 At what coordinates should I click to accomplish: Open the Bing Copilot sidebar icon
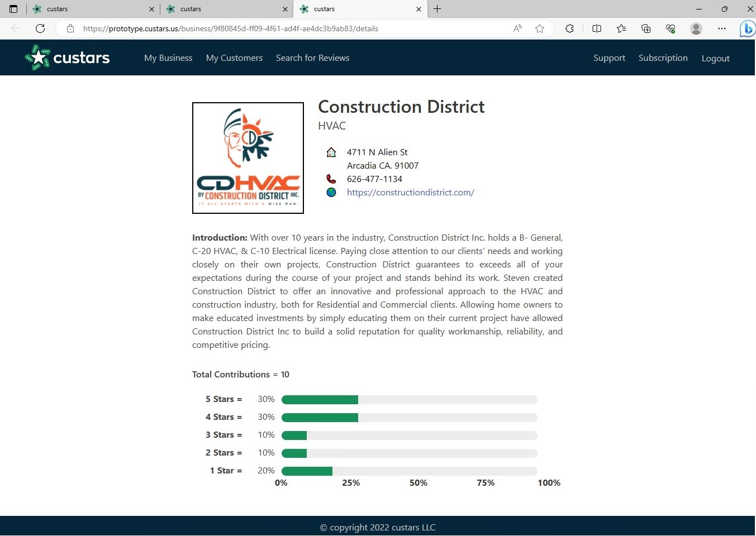747,28
